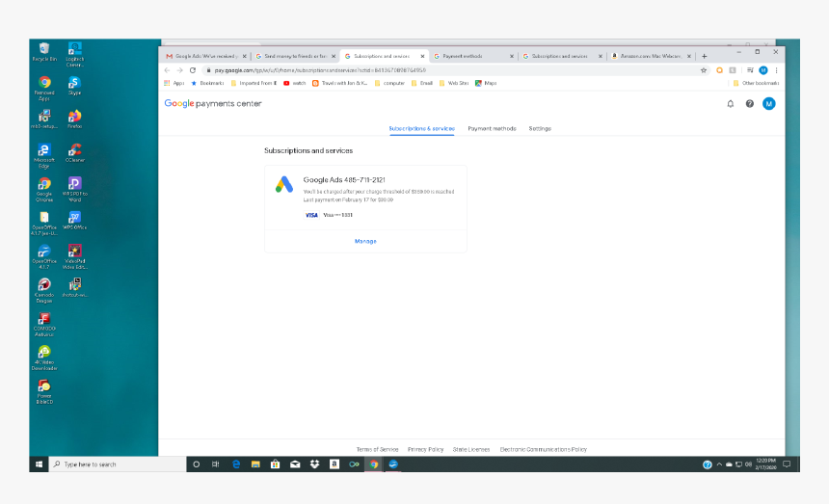Open the Apps bookmarks shortcut

point(174,83)
